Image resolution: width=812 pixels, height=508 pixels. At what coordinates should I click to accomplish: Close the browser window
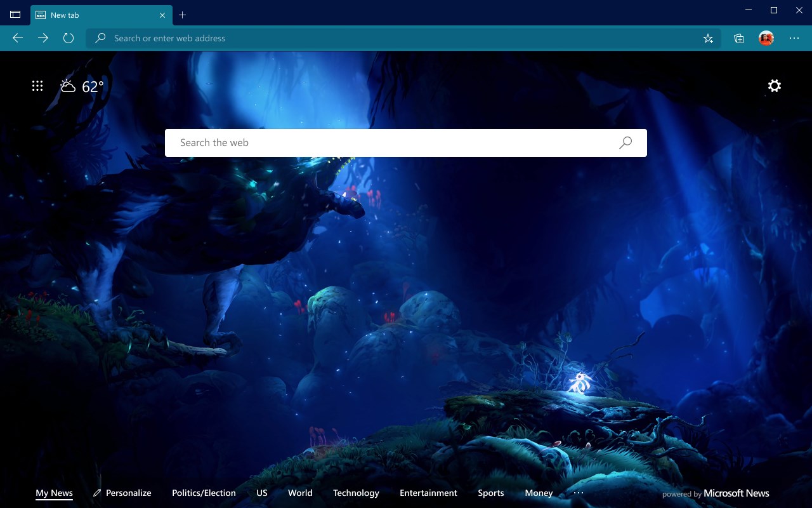point(799,10)
